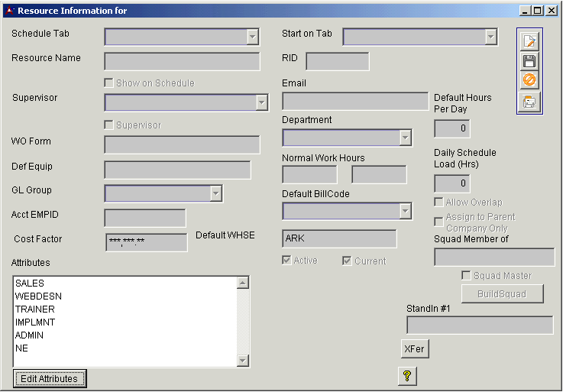
Task: Enable the Allow Overlap checkbox
Action: click(439, 202)
